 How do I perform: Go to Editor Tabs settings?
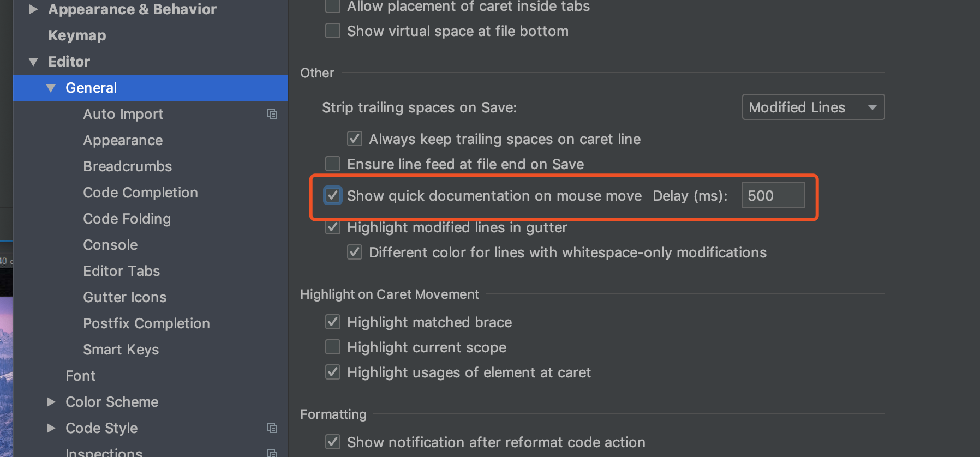(121, 271)
